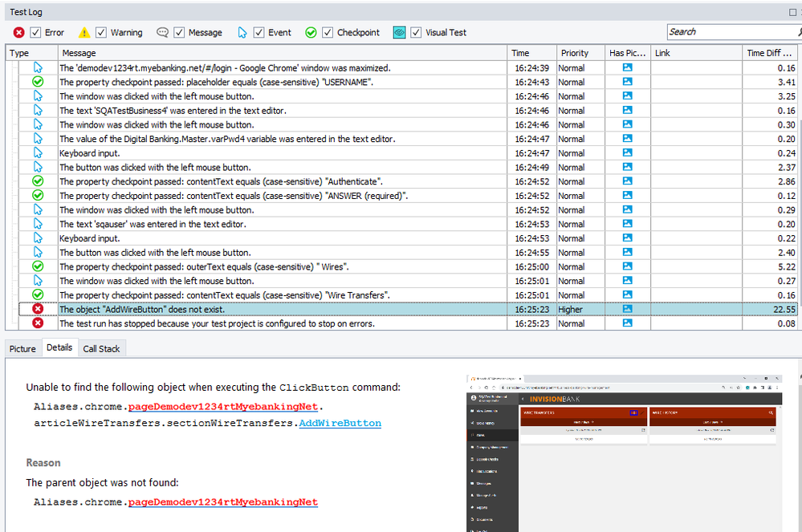The image size is (802, 532).
Task: Sort log by Priority column header
Action: 575,53
